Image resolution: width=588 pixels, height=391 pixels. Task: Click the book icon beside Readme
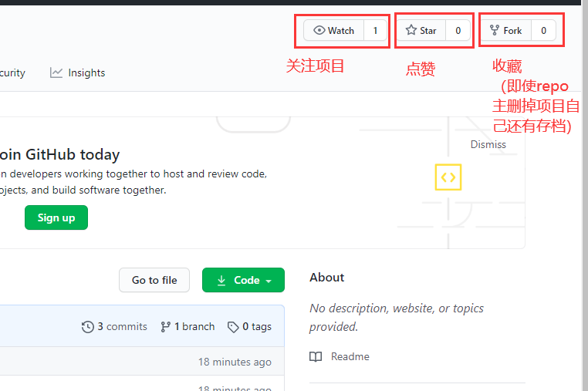coord(316,356)
